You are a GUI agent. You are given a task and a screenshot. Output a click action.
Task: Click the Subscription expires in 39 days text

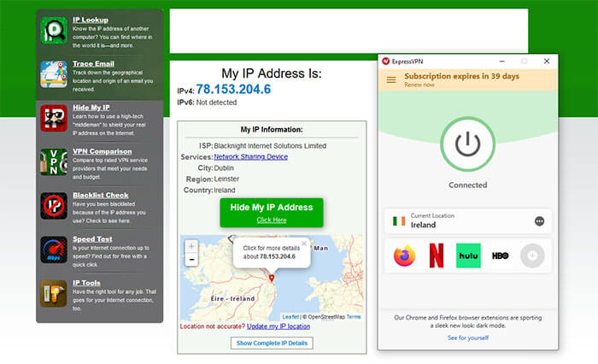462,76
